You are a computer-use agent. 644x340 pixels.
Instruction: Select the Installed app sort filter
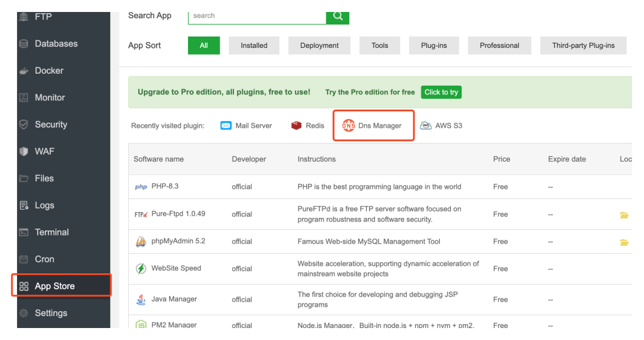(x=254, y=45)
